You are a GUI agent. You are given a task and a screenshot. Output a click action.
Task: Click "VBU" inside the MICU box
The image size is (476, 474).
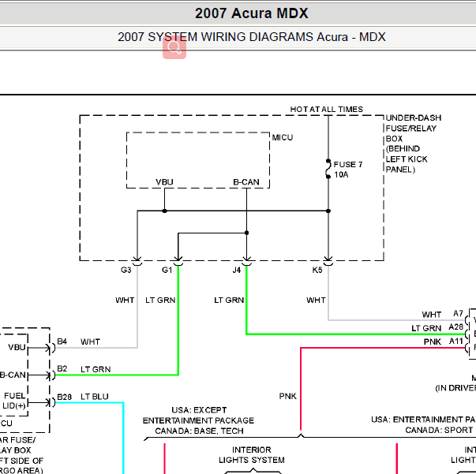coord(164,182)
